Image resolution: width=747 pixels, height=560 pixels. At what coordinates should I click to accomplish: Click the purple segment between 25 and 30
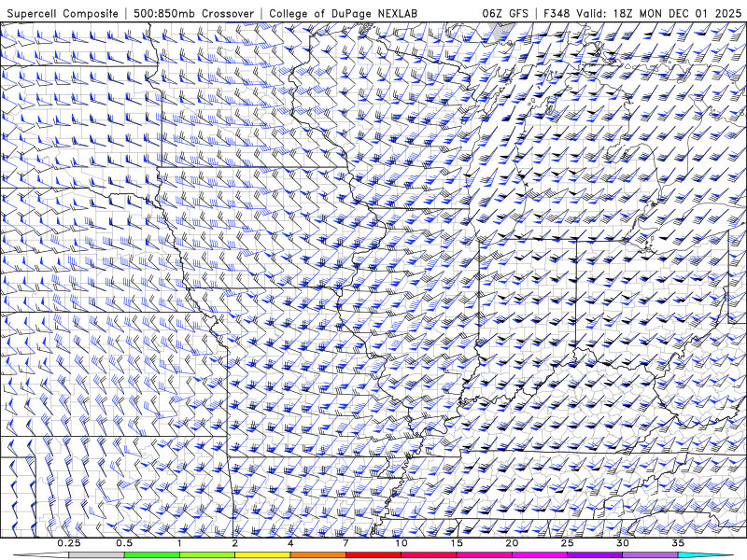tap(595, 555)
